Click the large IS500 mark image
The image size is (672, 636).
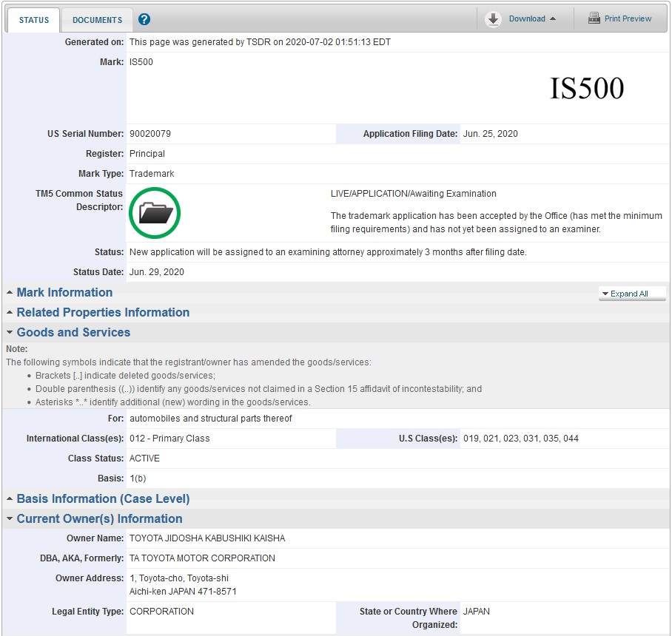pyautogui.click(x=586, y=89)
